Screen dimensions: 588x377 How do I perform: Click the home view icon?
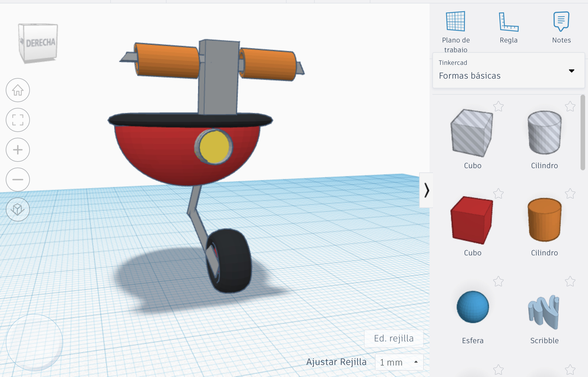18,90
